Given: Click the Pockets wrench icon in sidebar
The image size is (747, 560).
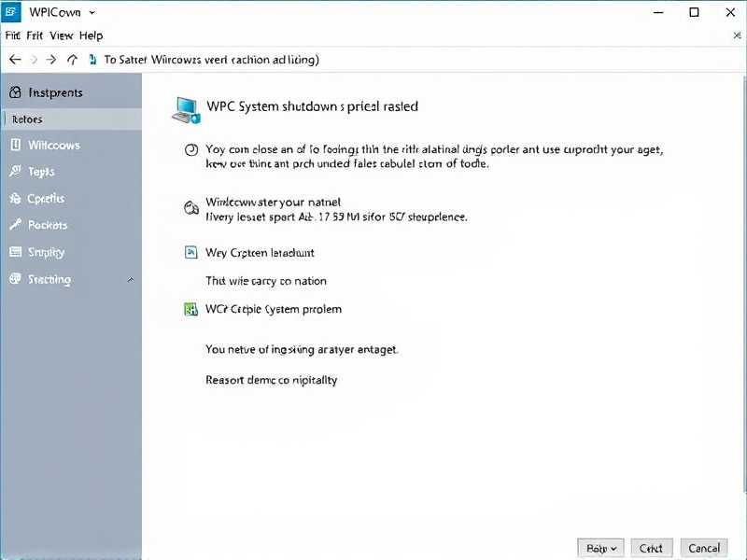Looking at the screenshot, I should 14,225.
